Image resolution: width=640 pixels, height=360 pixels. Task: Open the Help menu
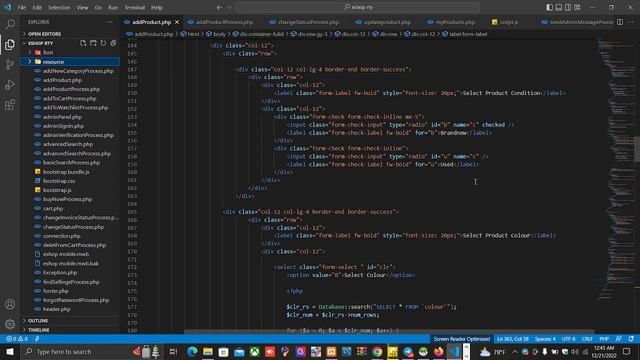click(x=157, y=7)
